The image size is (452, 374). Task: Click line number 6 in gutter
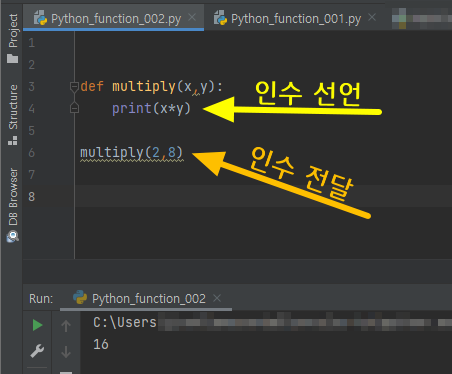[32, 153]
